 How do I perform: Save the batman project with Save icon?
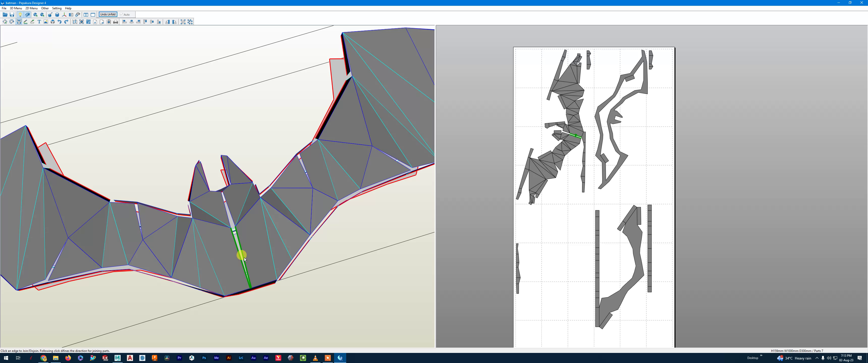(x=12, y=15)
